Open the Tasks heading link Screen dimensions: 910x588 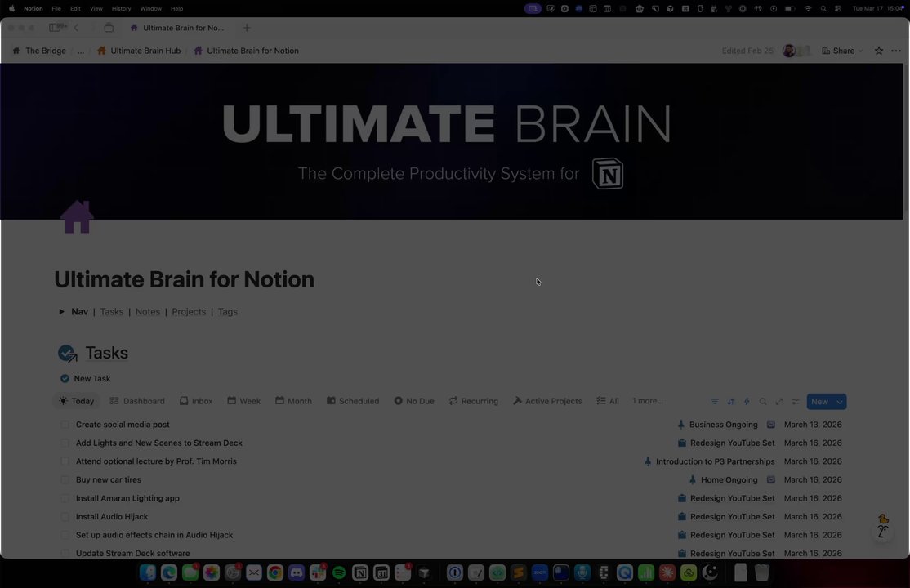click(x=107, y=353)
